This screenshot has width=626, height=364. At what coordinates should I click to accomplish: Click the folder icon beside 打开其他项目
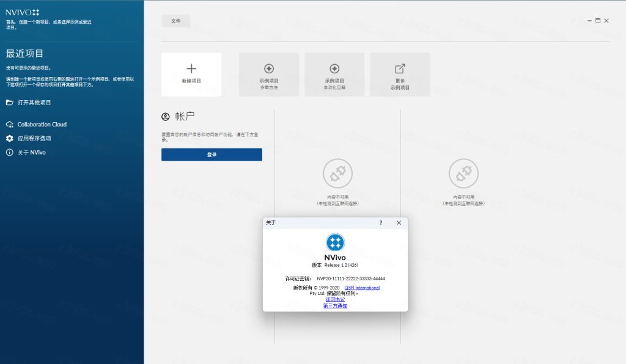tap(10, 103)
